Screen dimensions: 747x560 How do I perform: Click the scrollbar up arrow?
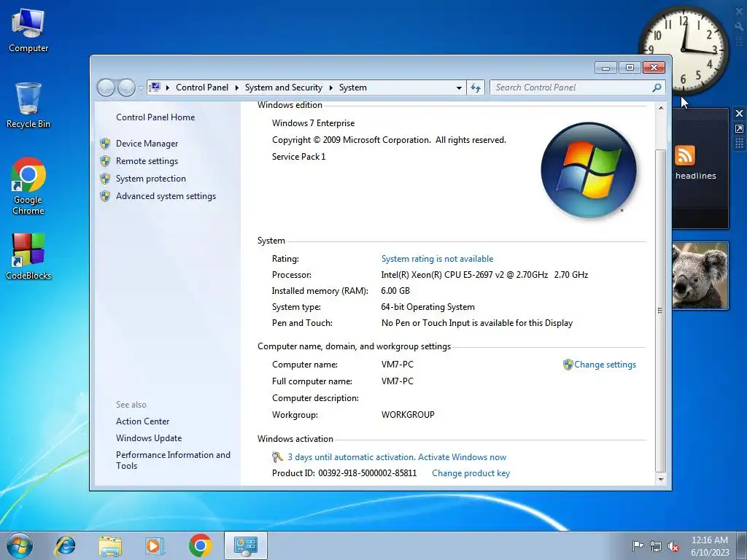pyautogui.click(x=661, y=108)
